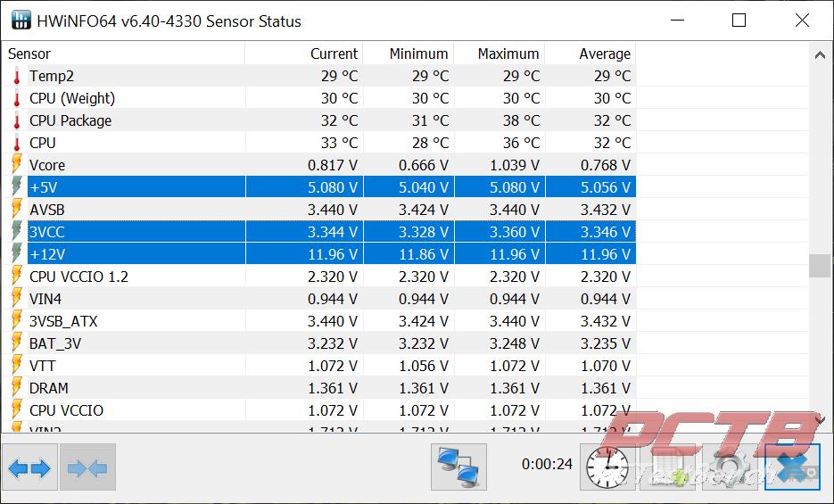Viewport: 834px width, 504px height.
Task: Select the Current column header
Action: [303, 54]
